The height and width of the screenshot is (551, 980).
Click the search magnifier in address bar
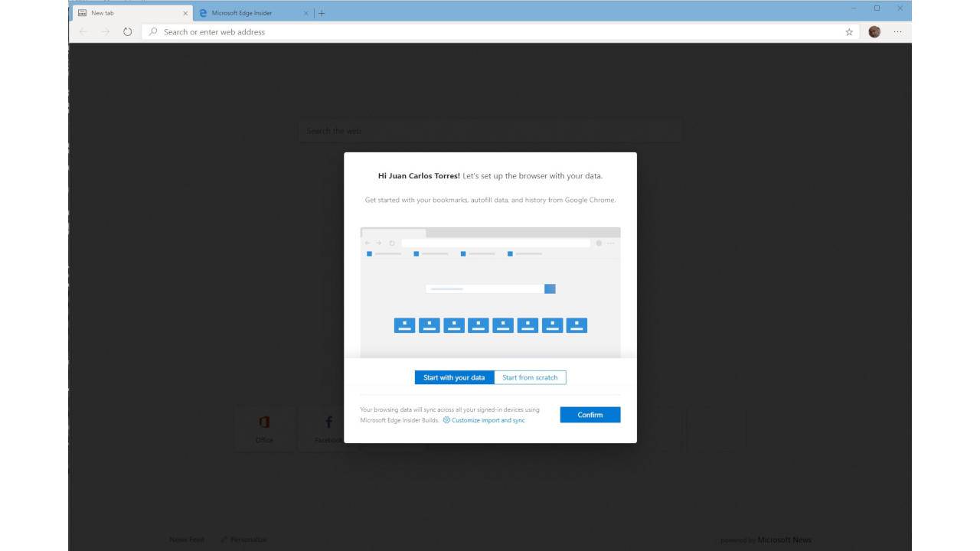tap(153, 32)
